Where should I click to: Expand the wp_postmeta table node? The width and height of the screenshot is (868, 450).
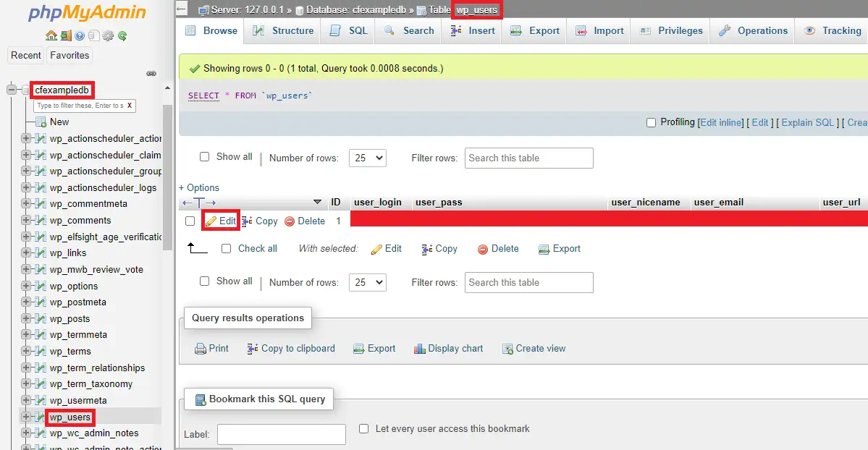tap(25, 302)
